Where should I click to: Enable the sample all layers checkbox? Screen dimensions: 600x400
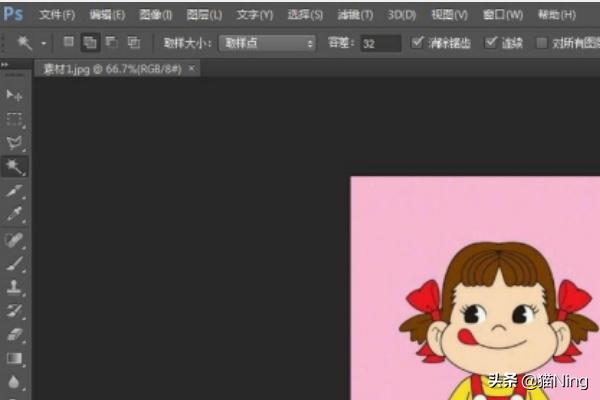coord(543,43)
